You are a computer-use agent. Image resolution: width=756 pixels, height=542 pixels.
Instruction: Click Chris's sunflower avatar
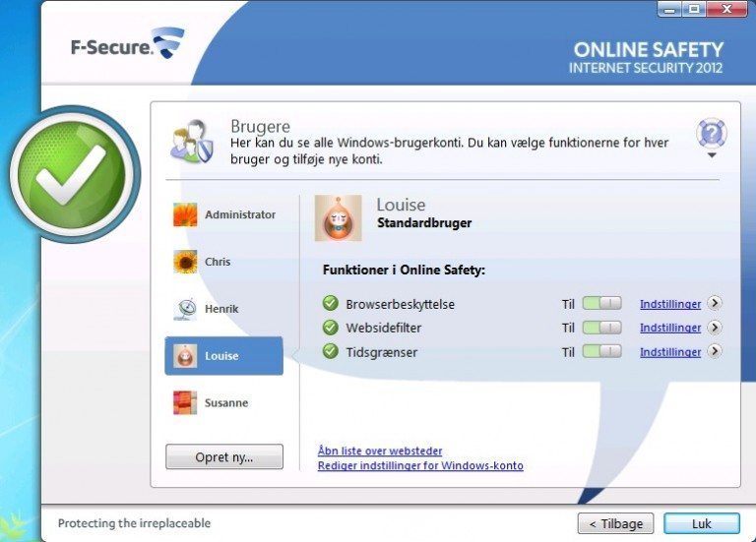coord(185,262)
